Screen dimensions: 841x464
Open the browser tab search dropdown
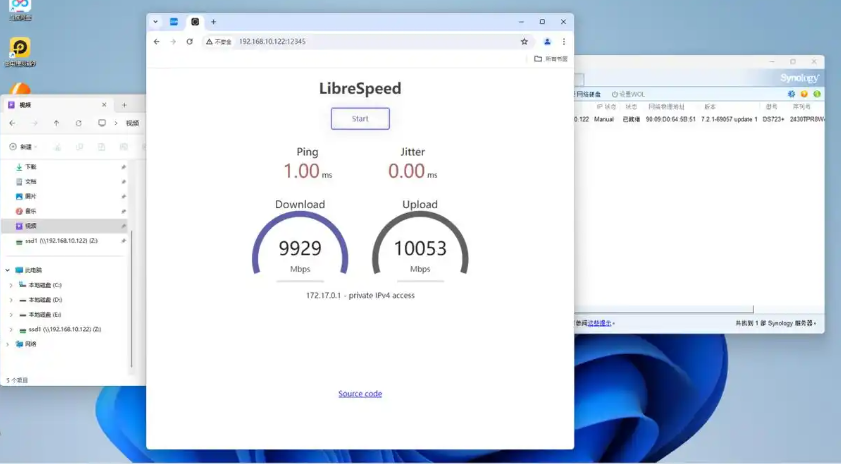click(156, 22)
